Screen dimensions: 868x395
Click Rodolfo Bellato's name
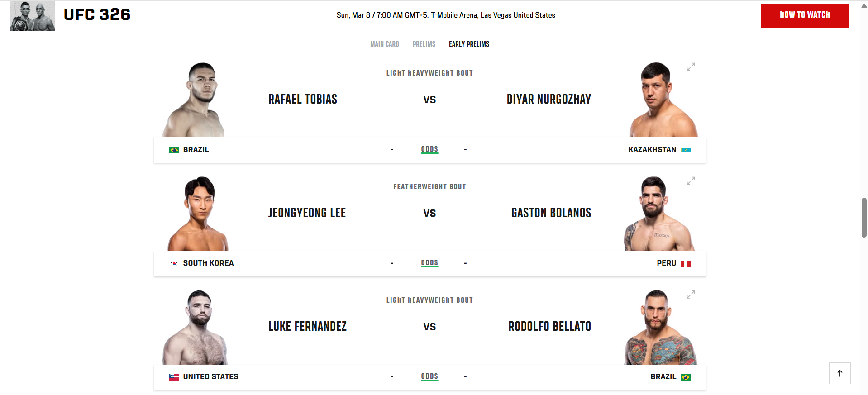coord(549,326)
